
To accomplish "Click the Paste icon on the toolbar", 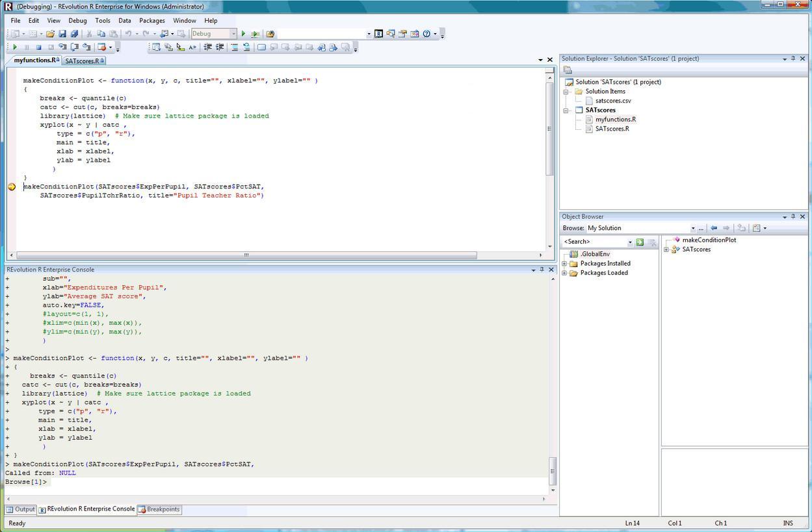I will tap(114, 33).
